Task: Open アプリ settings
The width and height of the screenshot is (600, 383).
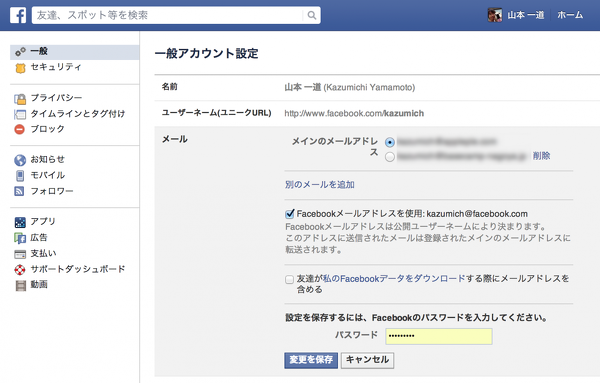Action: (x=43, y=222)
